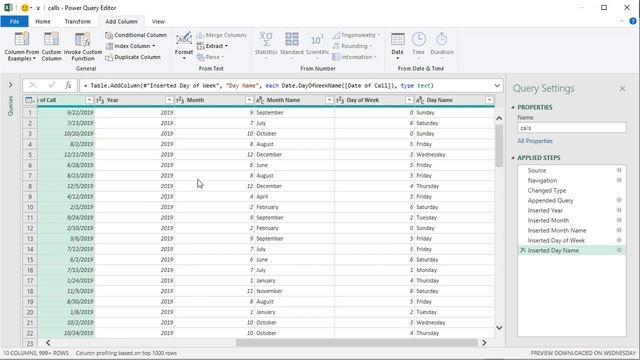
Task: Select the Navigation applied step
Action: coord(542,180)
